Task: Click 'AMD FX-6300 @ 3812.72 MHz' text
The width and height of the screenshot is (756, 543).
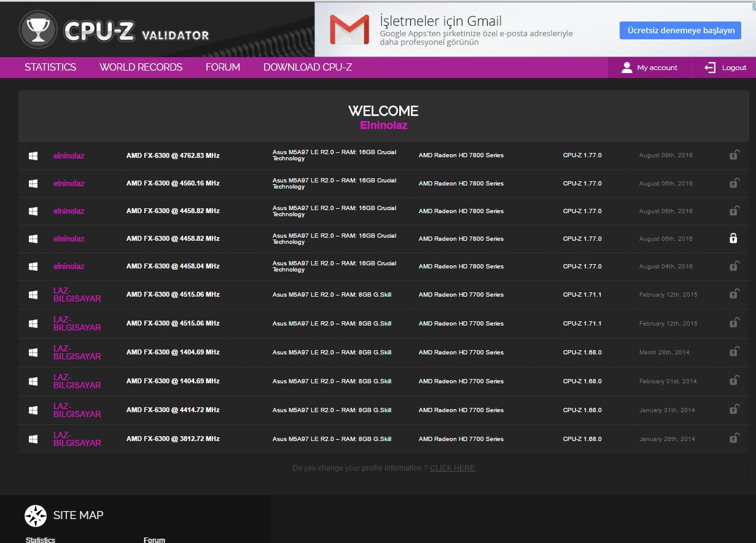Action: coord(173,439)
